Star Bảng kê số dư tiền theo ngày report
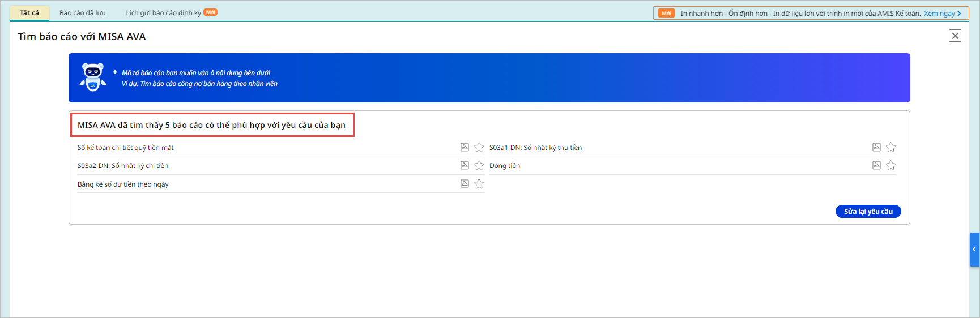980x318 pixels. 479,184
